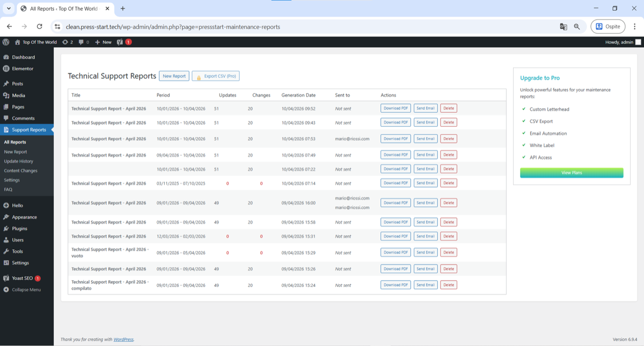This screenshot has width=644, height=346.
Task: Select Elementor in the sidebar
Action: [21, 68]
